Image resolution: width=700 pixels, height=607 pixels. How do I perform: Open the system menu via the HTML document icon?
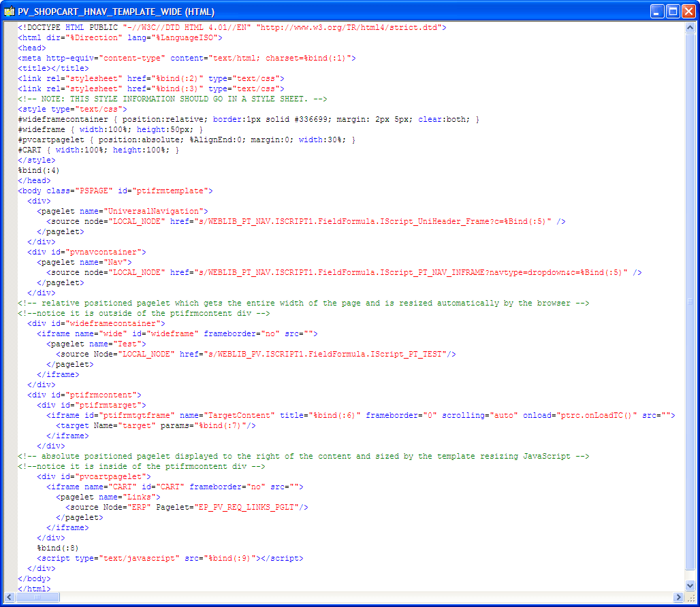coord(10,11)
